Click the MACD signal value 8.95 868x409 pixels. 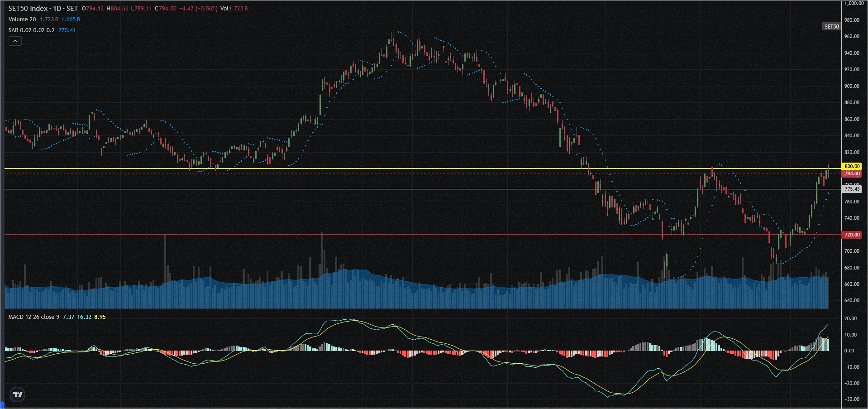pos(100,317)
